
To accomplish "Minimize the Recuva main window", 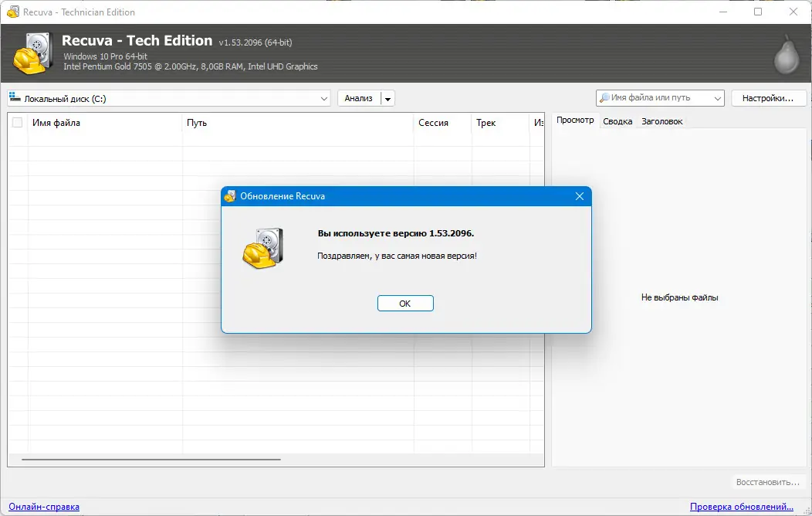I will (723, 12).
